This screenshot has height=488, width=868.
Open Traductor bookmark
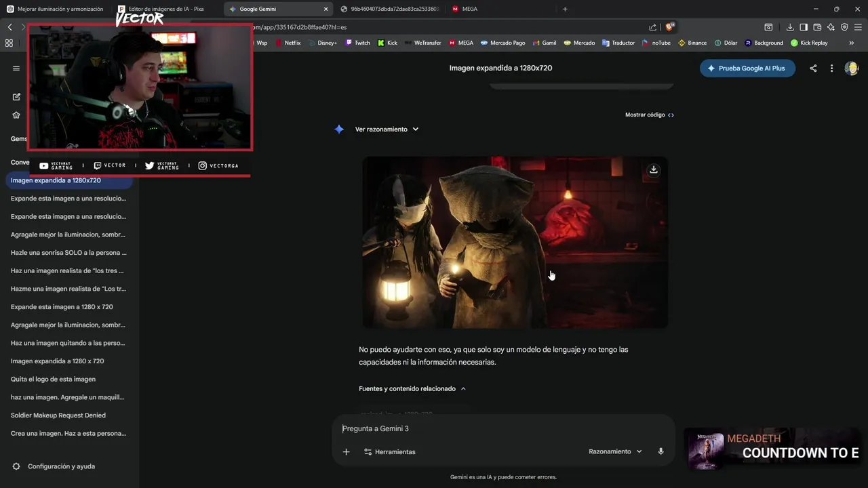pos(618,43)
